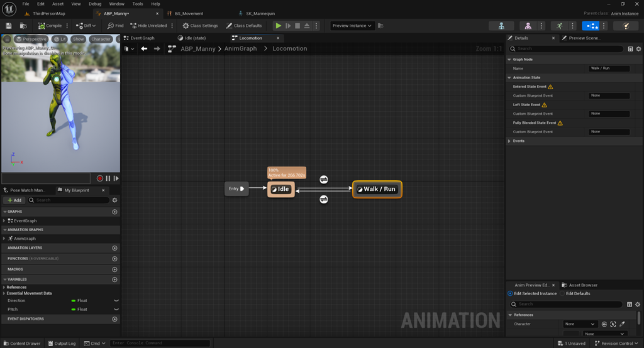This screenshot has width=644, height=348.
Task: Expand the Events section in Details
Action: 509,141
